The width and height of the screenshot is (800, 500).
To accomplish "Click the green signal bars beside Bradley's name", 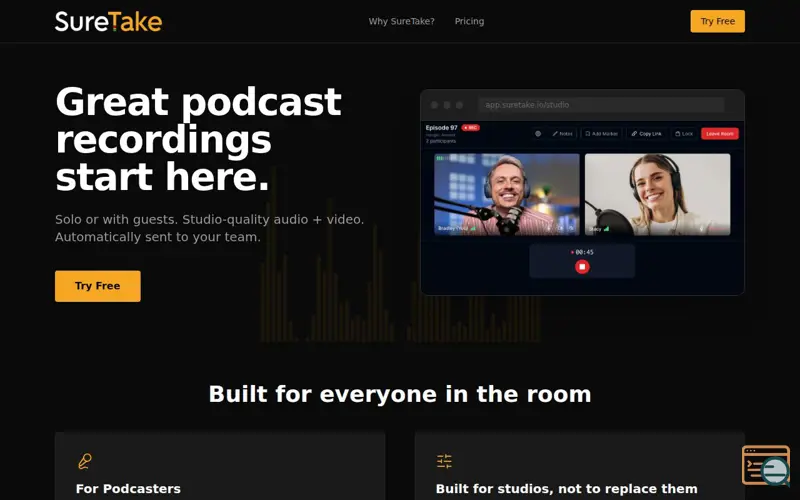I will [x=473, y=228].
